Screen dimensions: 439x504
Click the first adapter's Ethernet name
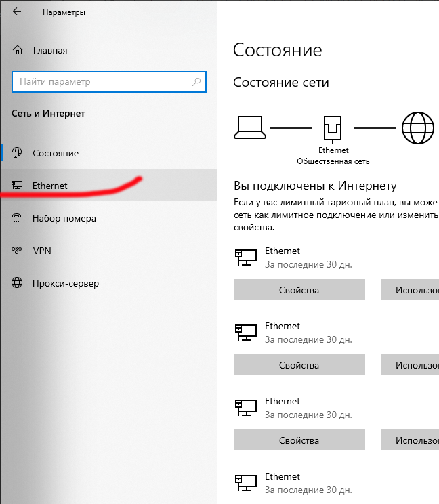point(283,251)
